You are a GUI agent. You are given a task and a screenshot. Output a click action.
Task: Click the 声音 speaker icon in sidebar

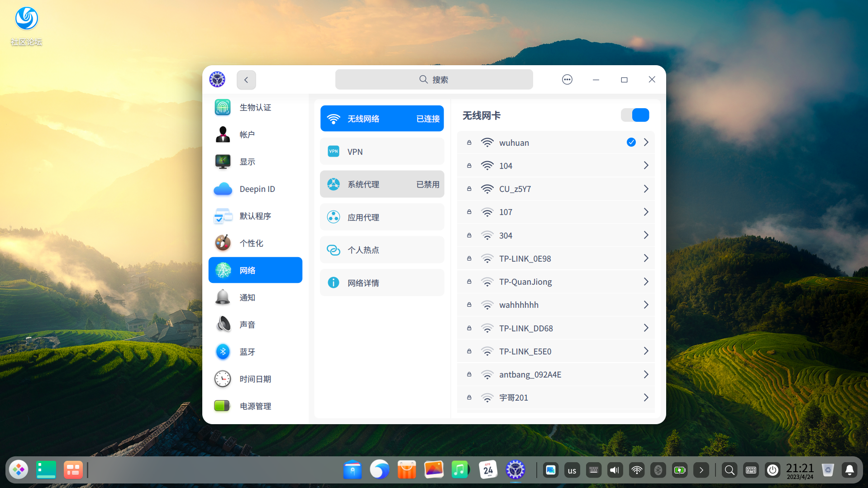pyautogui.click(x=222, y=325)
